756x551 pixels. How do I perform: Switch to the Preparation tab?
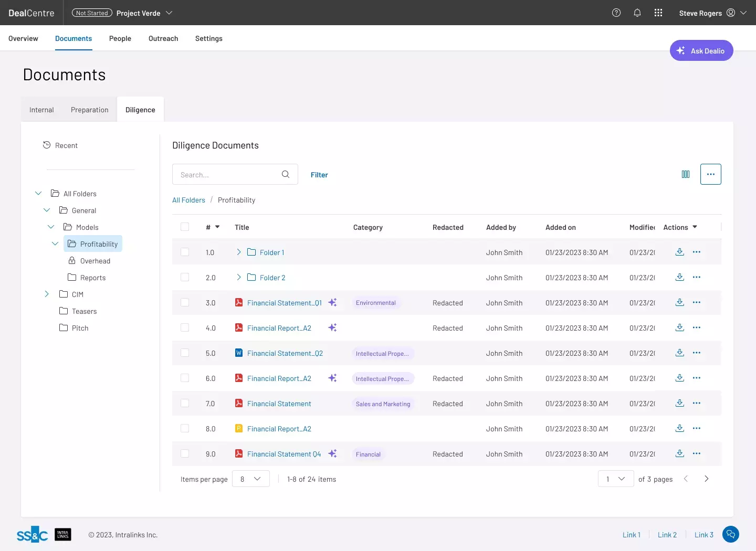[89, 110]
